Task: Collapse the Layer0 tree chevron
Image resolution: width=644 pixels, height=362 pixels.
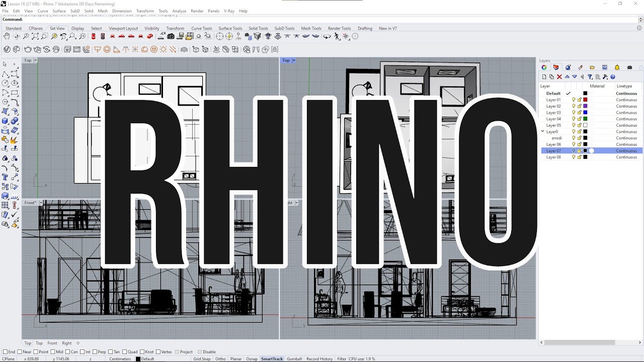Action: (x=543, y=132)
